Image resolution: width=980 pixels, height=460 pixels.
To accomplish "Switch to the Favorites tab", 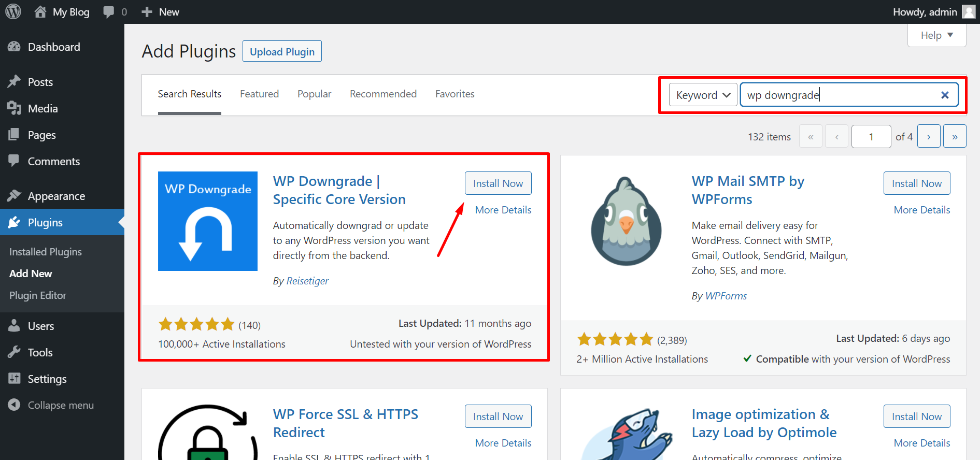I will pyautogui.click(x=455, y=94).
